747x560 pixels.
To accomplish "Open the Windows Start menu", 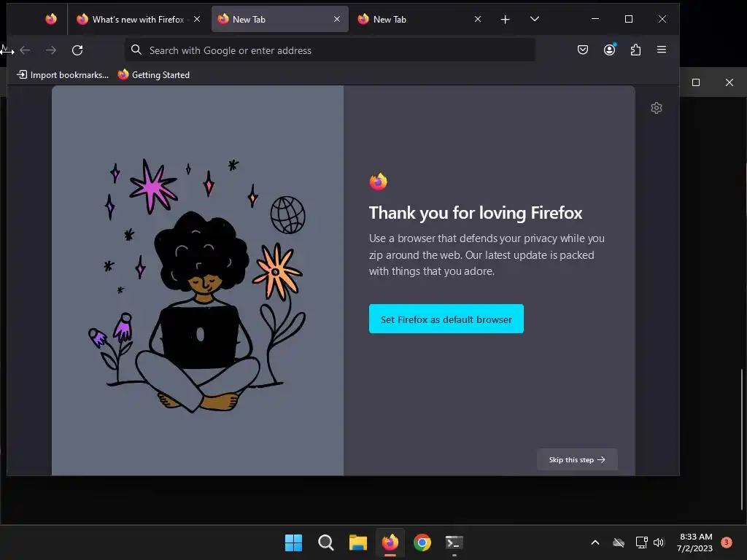I will click(x=293, y=542).
